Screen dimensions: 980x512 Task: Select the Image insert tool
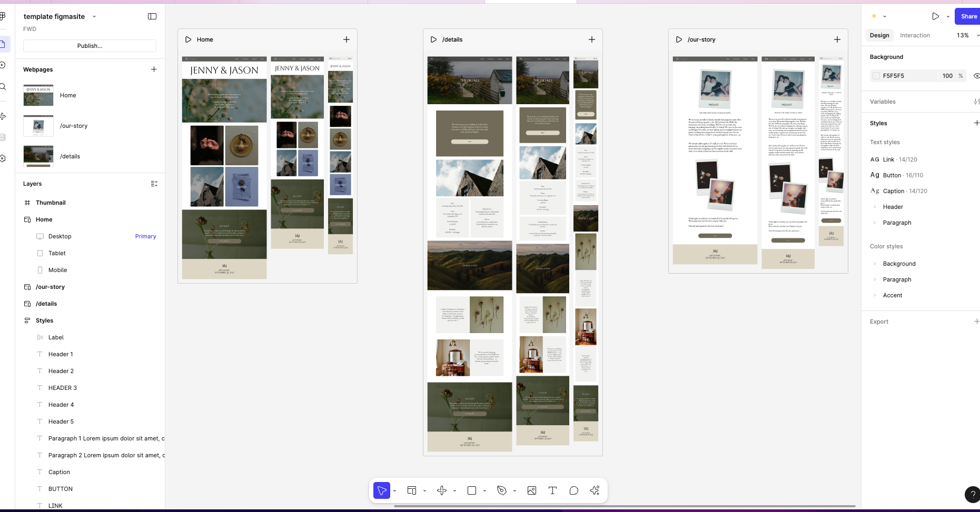pos(532,490)
